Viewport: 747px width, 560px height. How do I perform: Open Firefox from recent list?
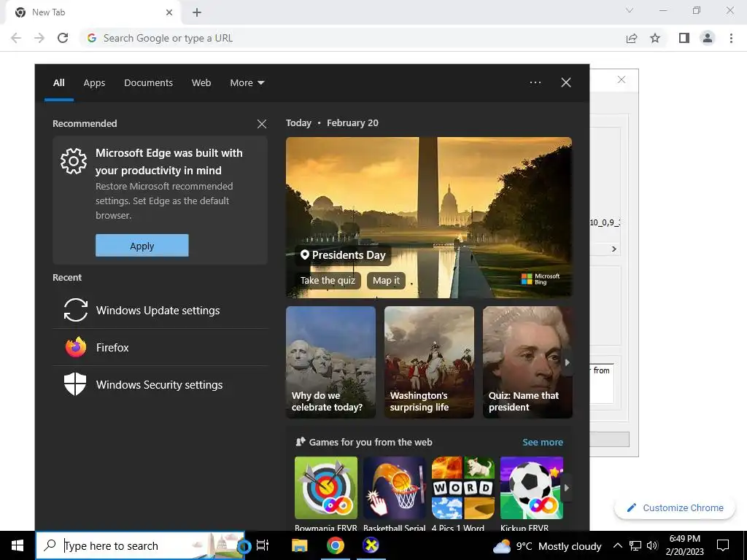click(160, 347)
